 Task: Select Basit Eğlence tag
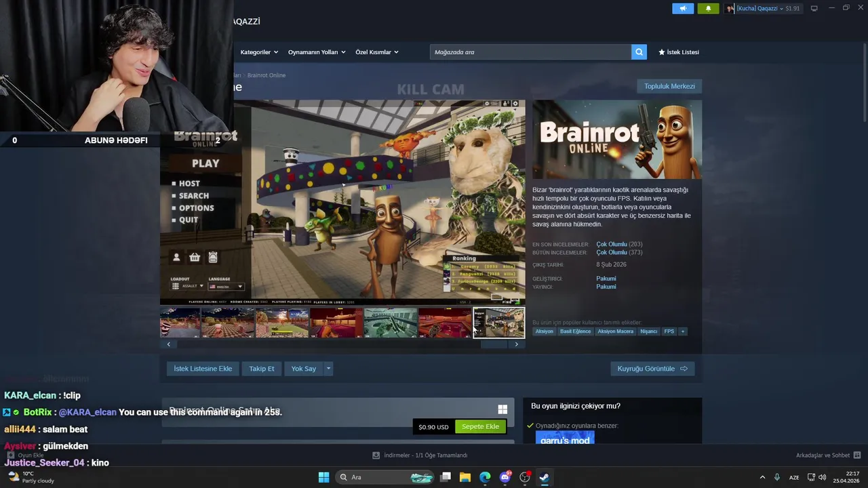575,331
